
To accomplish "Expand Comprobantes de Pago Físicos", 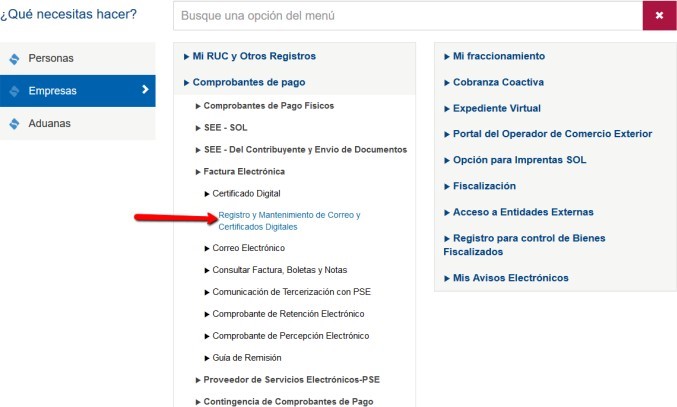I will click(x=265, y=106).
